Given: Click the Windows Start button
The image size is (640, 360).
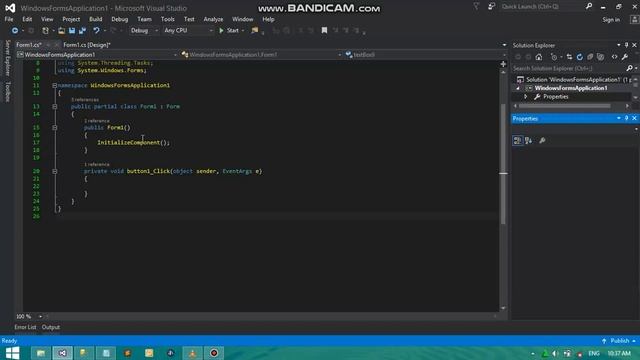Looking at the screenshot, I should 12,353.
